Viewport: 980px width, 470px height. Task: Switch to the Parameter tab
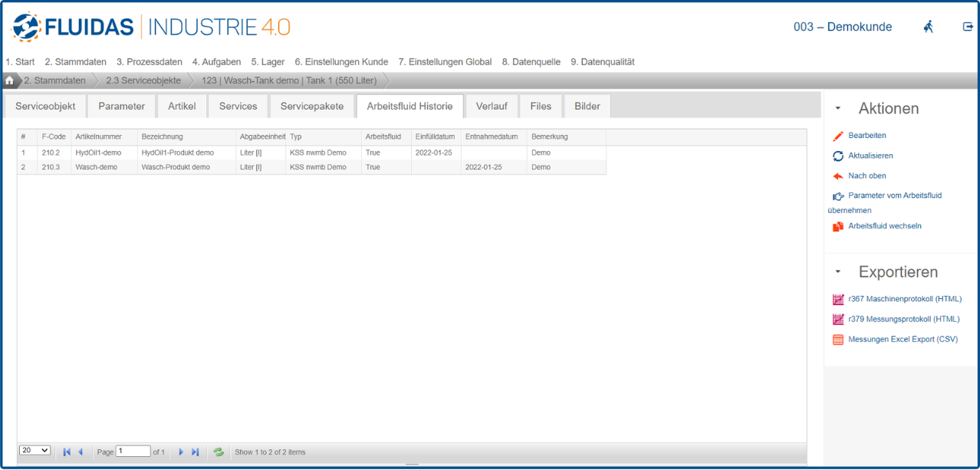[121, 107]
